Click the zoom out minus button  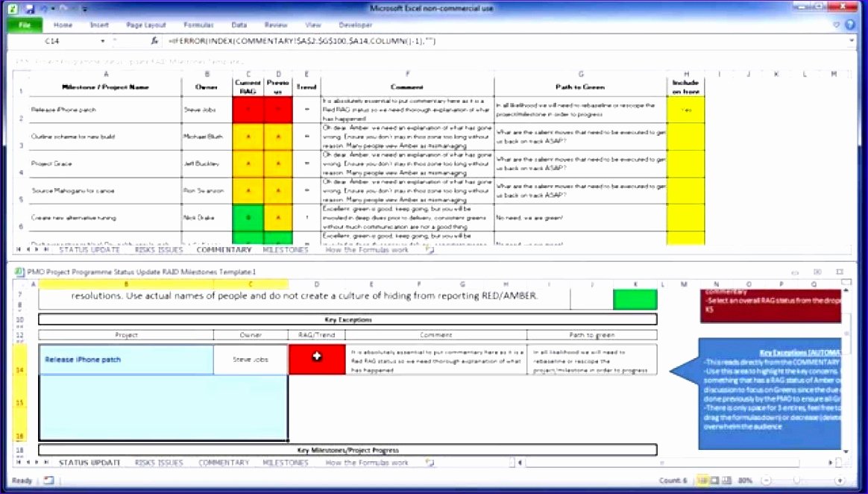coord(767,480)
